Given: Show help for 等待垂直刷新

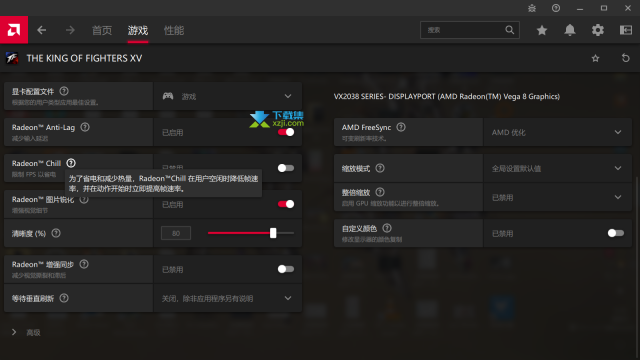Looking at the screenshot, I should click(64, 298).
